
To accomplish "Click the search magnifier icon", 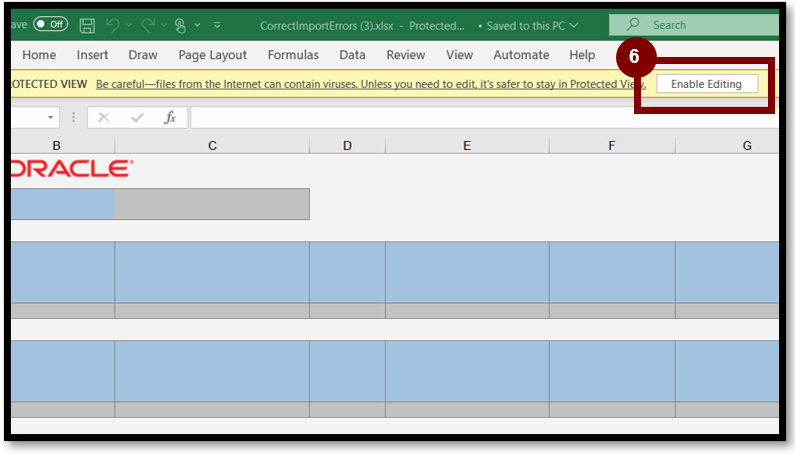I will 632,25.
